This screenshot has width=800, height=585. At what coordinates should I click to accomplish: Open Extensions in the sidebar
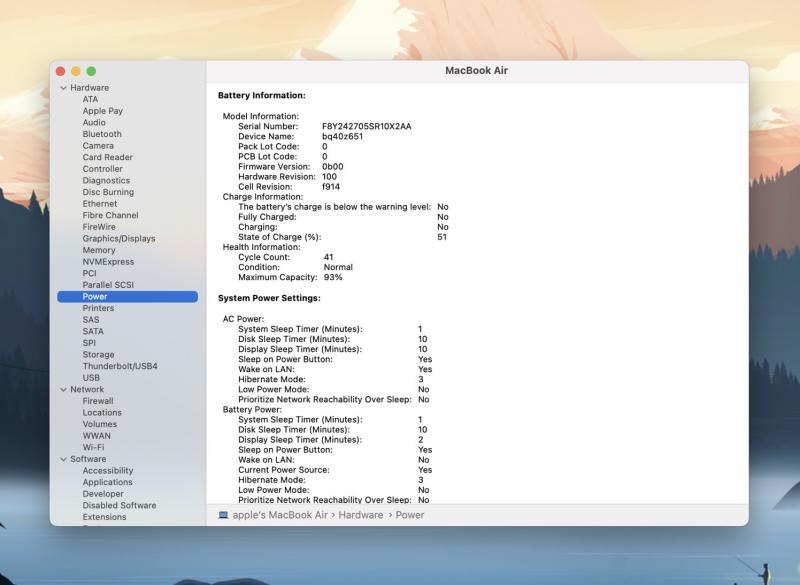[104, 517]
